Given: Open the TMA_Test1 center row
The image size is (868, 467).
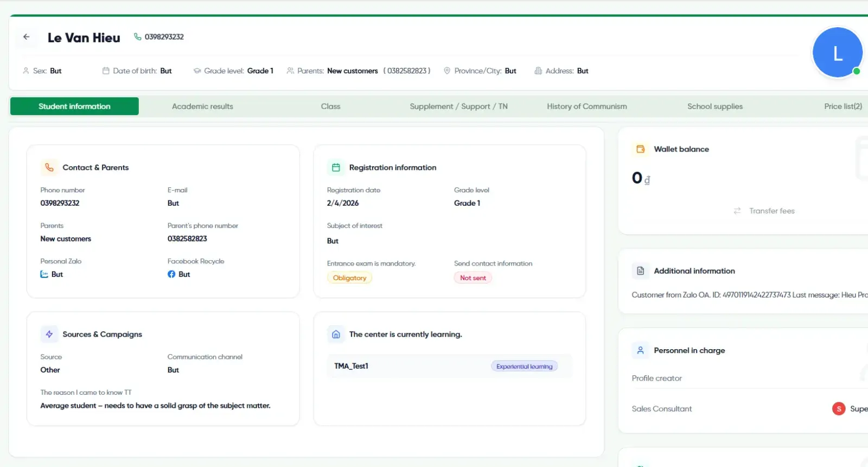Looking at the screenshot, I should (x=449, y=366).
